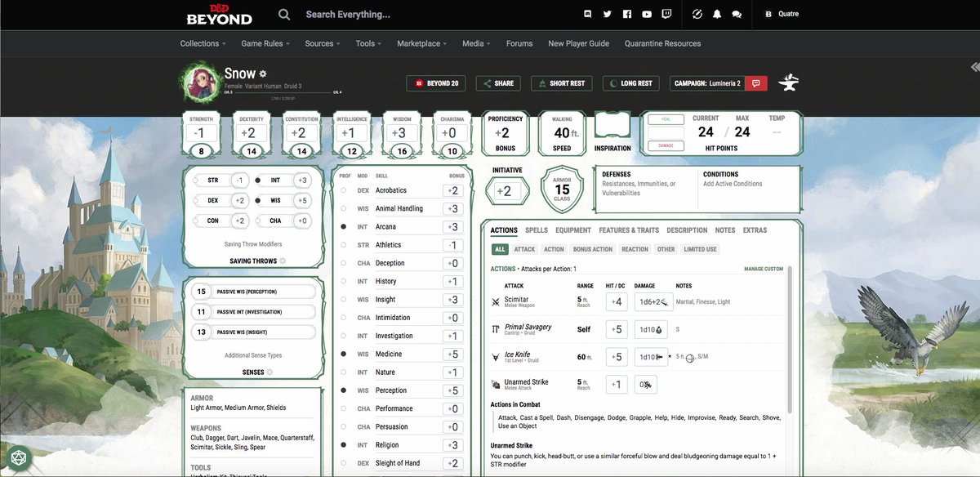Open private messages speech bubbles icon
This screenshot has height=477, width=980.
pos(737,14)
